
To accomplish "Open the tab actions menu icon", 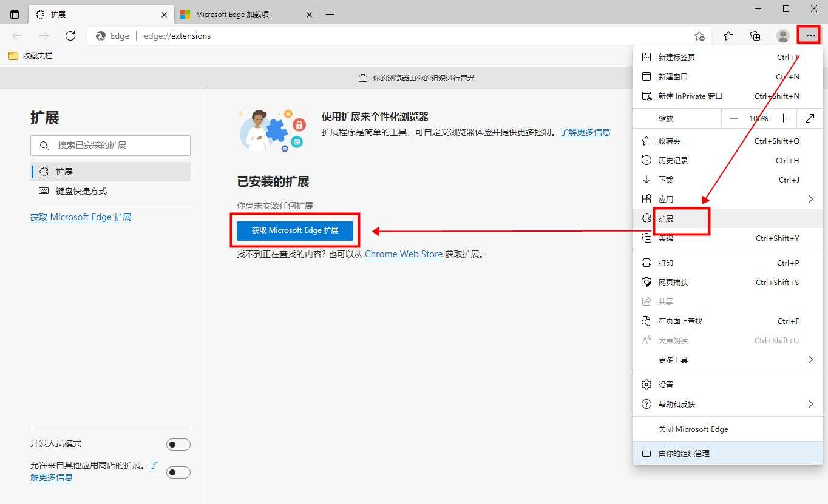I will click(x=15, y=15).
